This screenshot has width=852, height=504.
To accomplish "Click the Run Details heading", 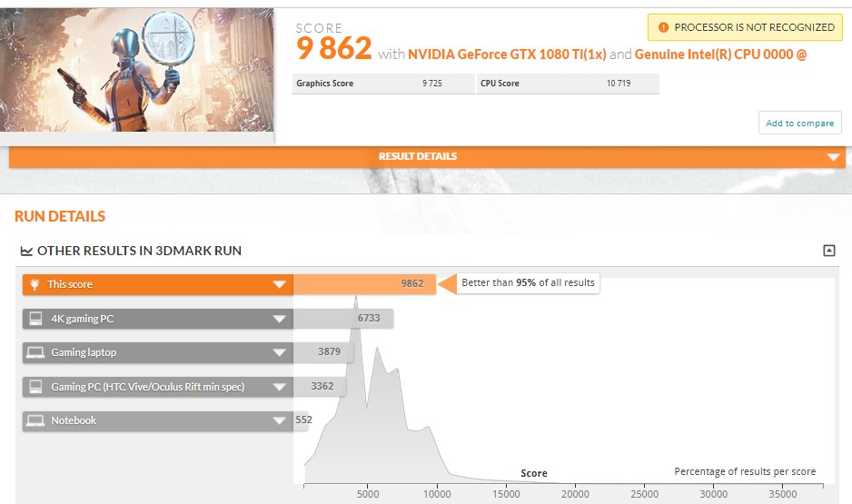I will pos(60,216).
